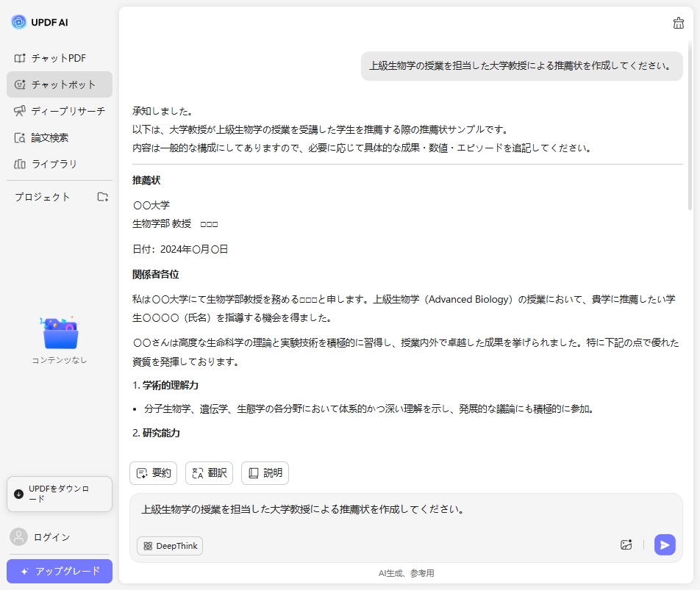This screenshot has width=700, height=590.
Task: Clear the chat with the broom icon
Action: point(678,23)
